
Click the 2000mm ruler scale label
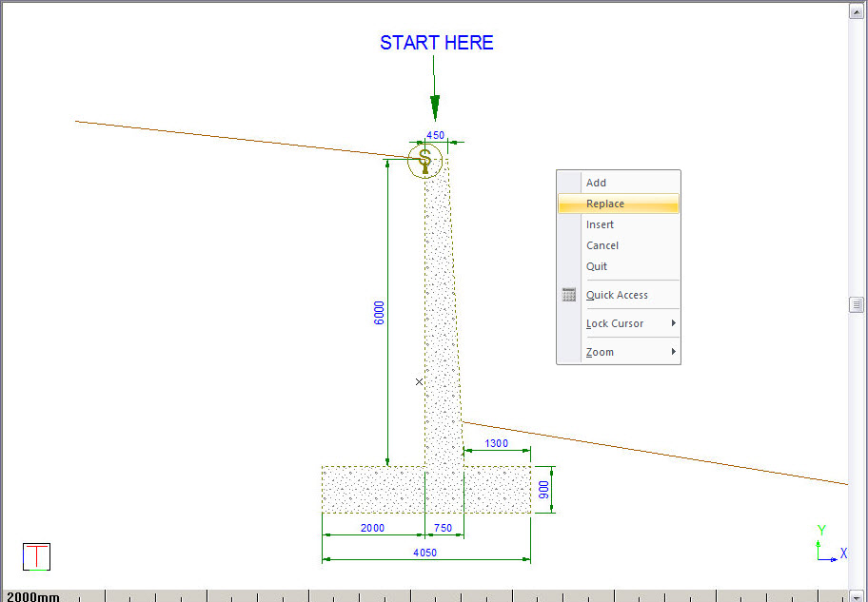point(33,596)
